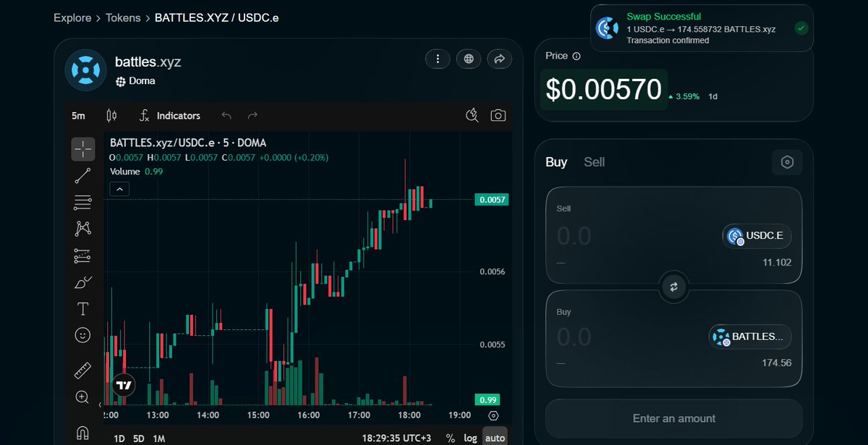This screenshot has width=868, height=445.
Task: Collapse the indicator legend chevron
Action: click(x=120, y=189)
